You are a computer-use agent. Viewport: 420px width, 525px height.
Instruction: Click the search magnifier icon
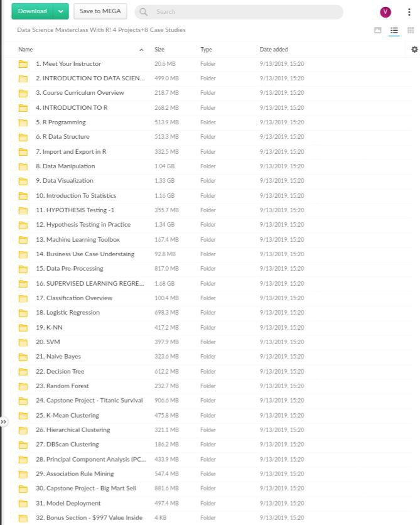[x=144, y=12]
